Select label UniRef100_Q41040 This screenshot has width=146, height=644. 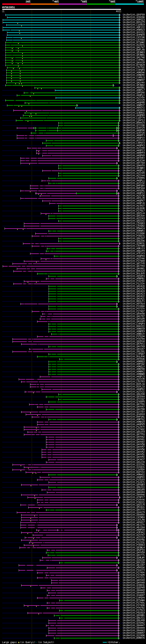pos(133,83)
